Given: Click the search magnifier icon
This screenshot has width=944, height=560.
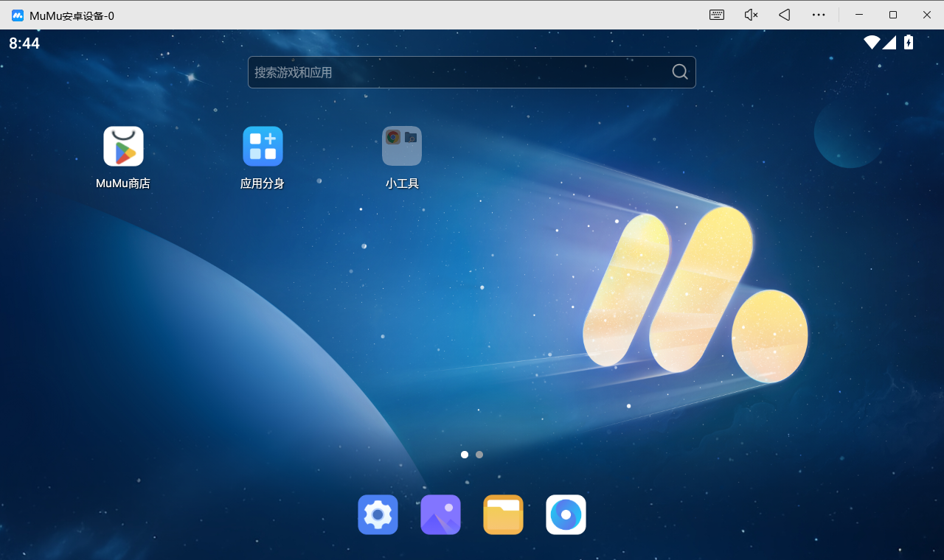Looking at the screenshot, I should tap(680, 71).
